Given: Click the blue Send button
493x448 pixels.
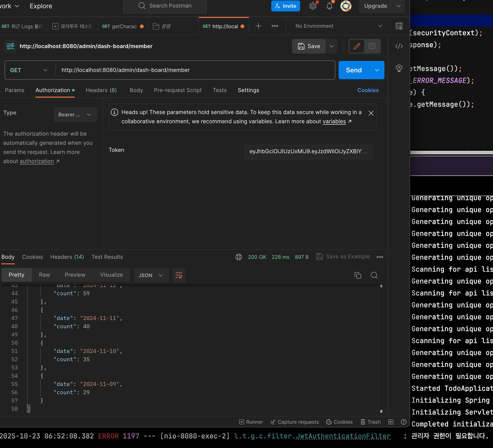Looking at the screenshot, I should pos(353,70).
